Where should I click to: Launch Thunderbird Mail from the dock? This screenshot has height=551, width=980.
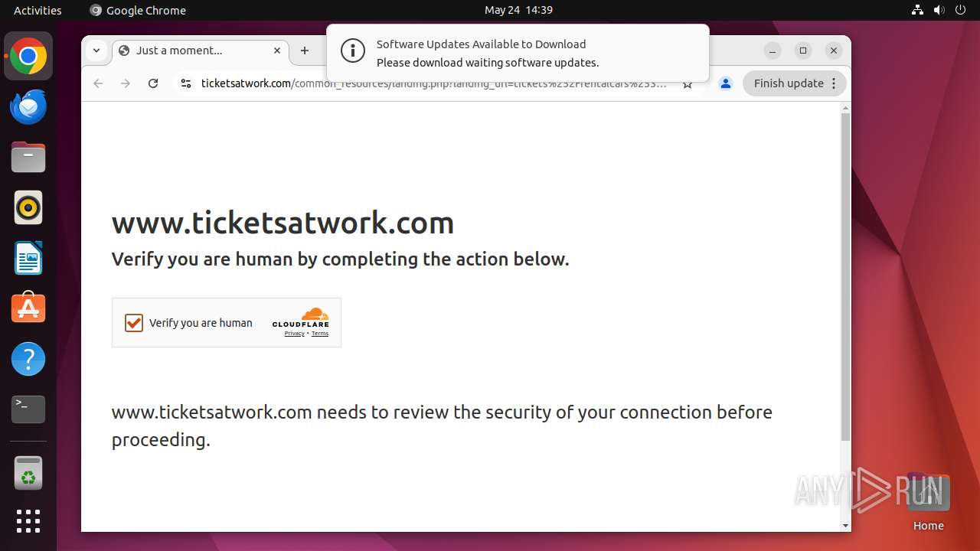(28, 106)
